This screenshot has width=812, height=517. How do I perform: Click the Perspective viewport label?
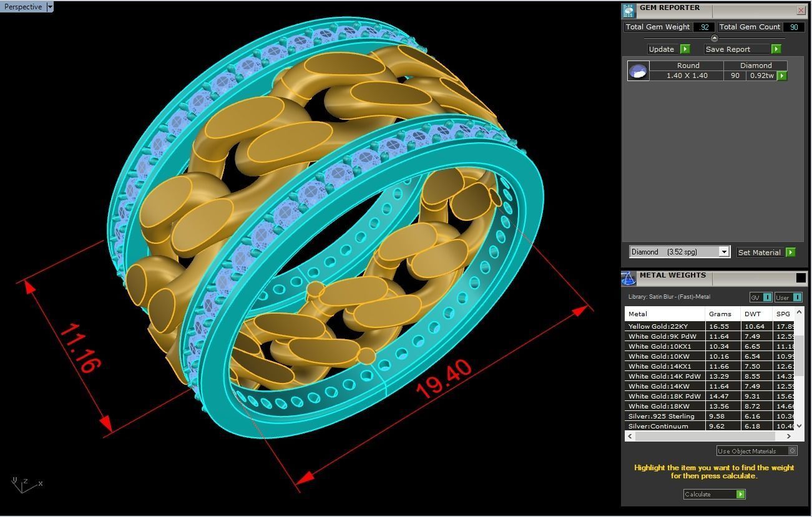tap(23, 7)
